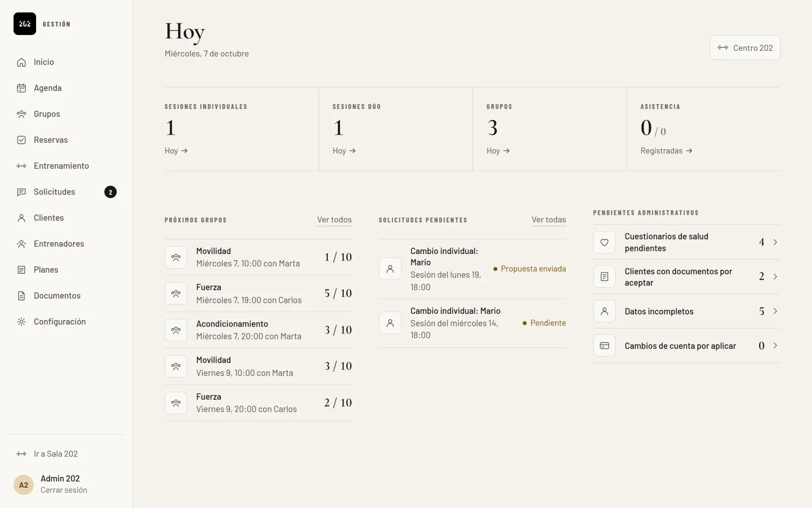812x508 pixels.
Task: Open Hoy link under Grupos
Action: point(498,151)
